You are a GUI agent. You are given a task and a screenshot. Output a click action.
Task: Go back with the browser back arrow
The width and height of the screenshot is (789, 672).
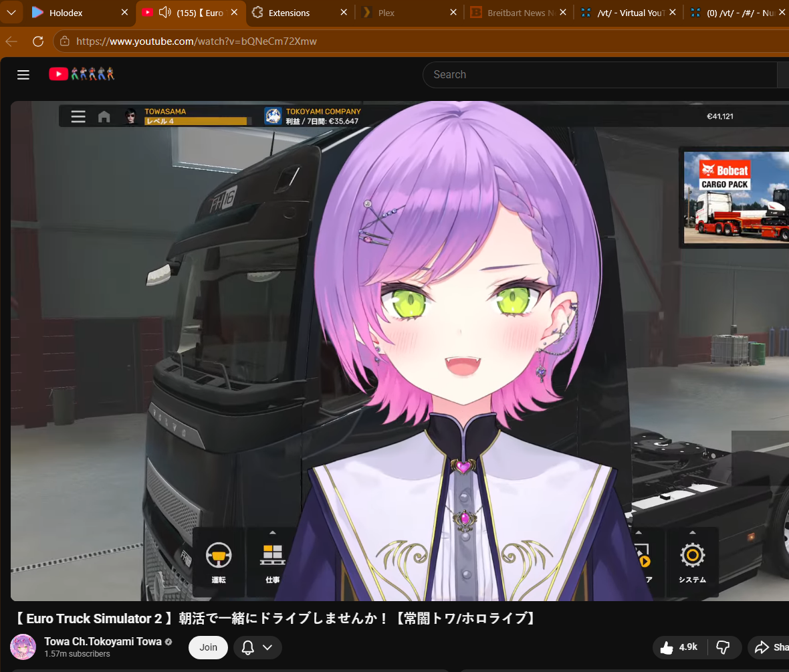click(x=11, y=41)
